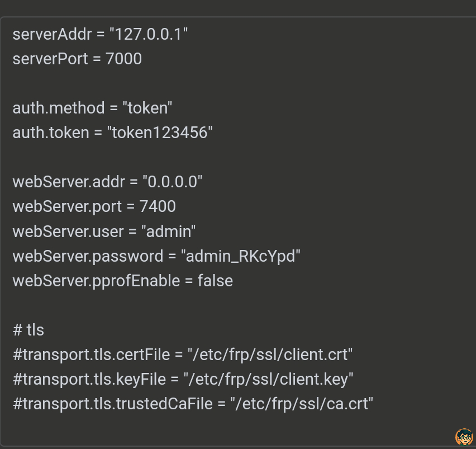Click the "false" value of pprofEnable
Viewport: 476px width, 449px height.
coord(215,281)
